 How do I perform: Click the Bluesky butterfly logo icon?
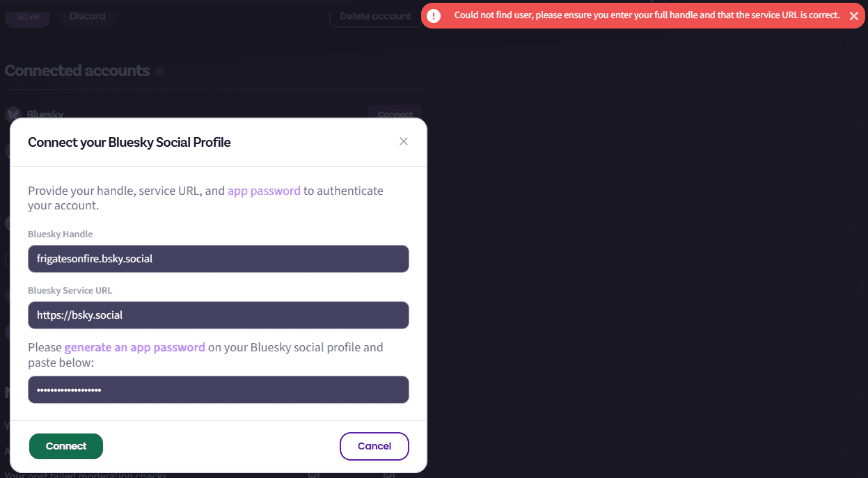click(x=13, y=114)
